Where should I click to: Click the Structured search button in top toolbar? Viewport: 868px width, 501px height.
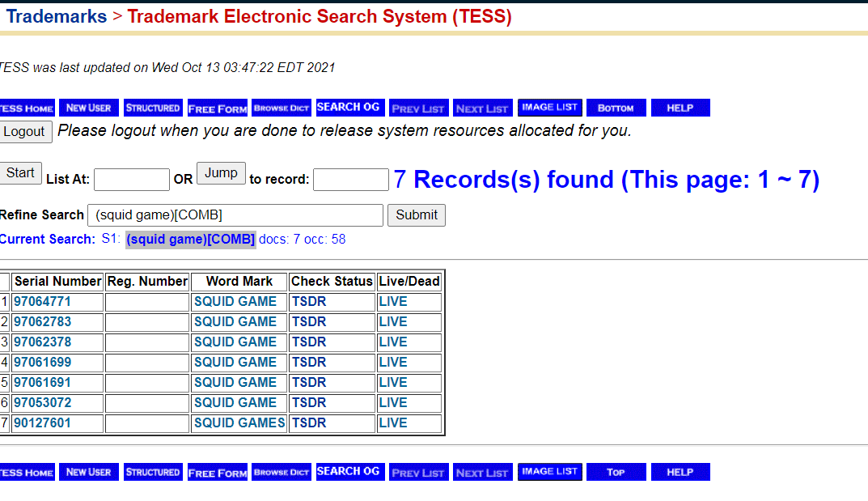click(x=153, y=108)
